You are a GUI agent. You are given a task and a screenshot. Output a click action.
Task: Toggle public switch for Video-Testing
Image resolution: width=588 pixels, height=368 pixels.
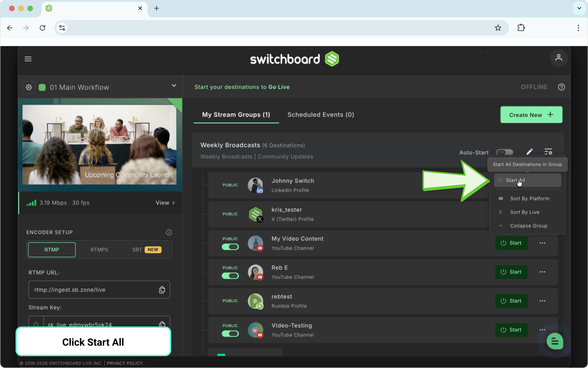pyautogui.click(x=230, y=334)
